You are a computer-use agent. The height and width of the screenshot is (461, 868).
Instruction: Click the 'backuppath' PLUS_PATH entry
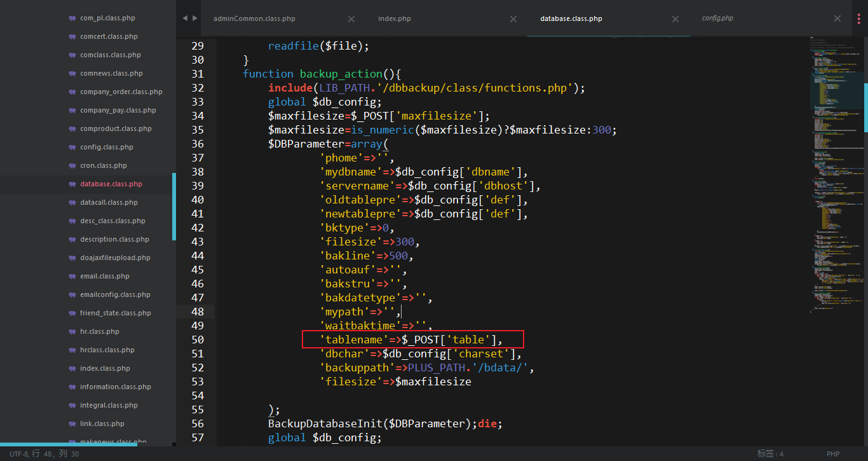coord(427,368)
